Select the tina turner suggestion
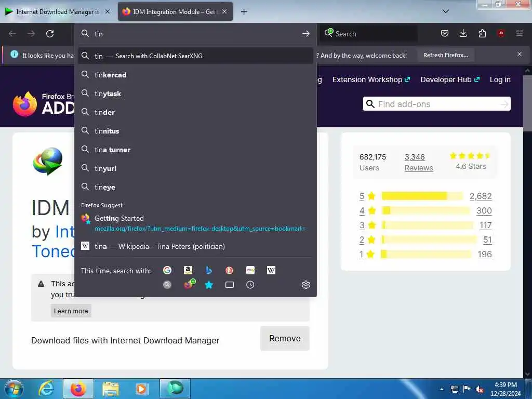The width and height of the screenshot is (532, 399). coord(195,150)
